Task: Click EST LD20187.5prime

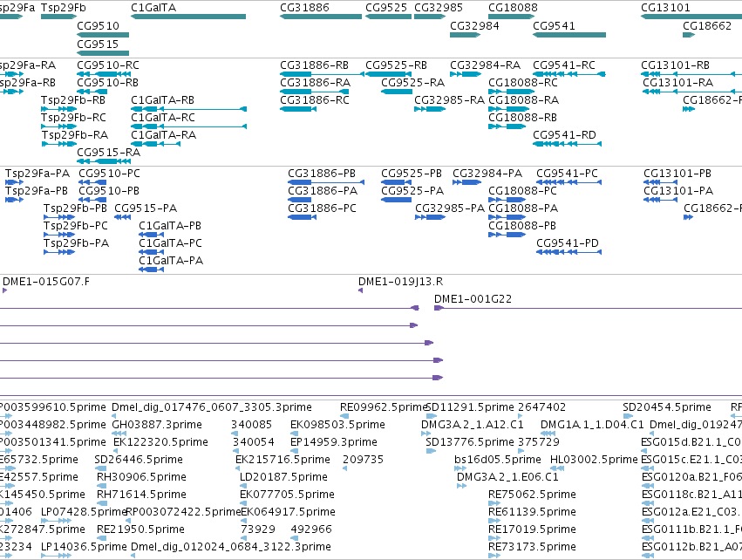Action: [244, 486]
